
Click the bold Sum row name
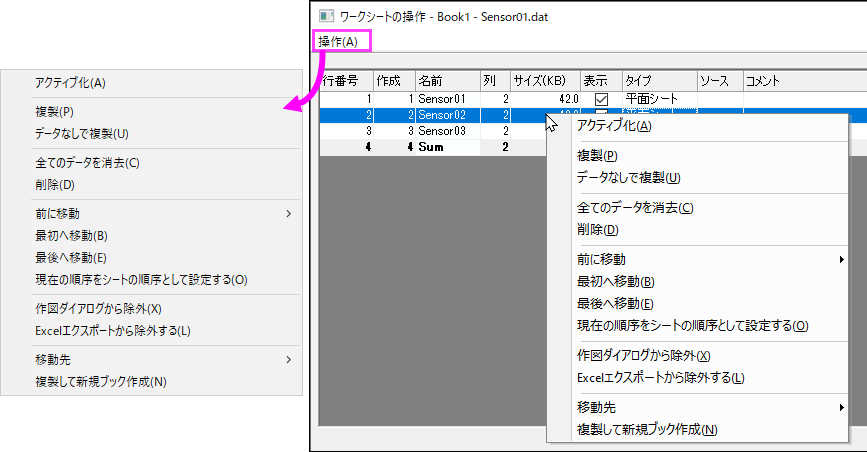431,147
